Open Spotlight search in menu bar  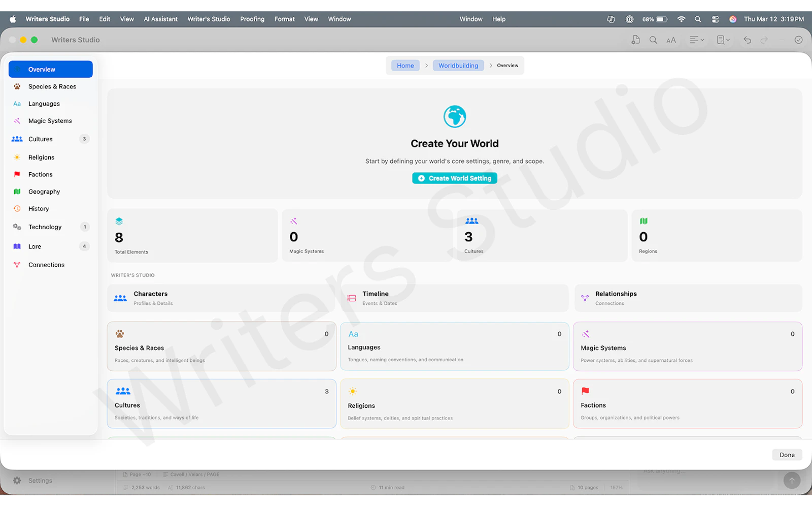[x=698, y=19]
